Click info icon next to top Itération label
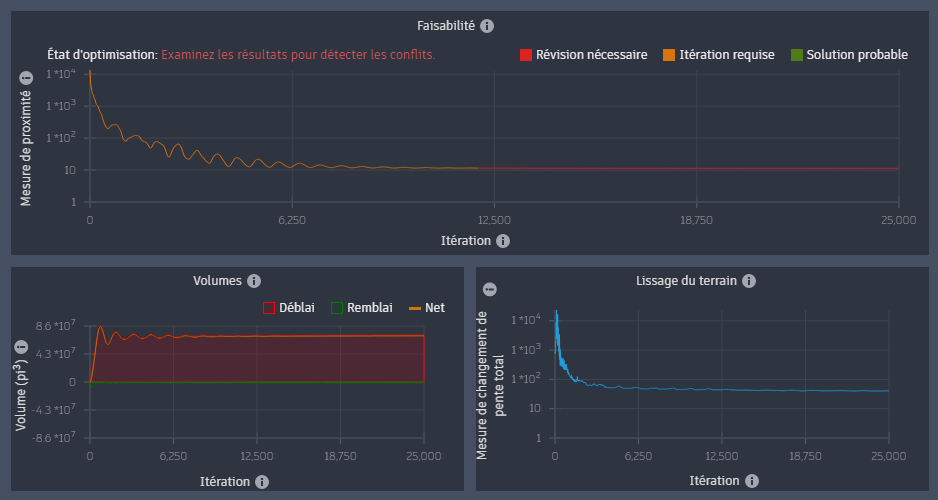The width and height of the screenshot is (938, 500). (x=503, y=241)
